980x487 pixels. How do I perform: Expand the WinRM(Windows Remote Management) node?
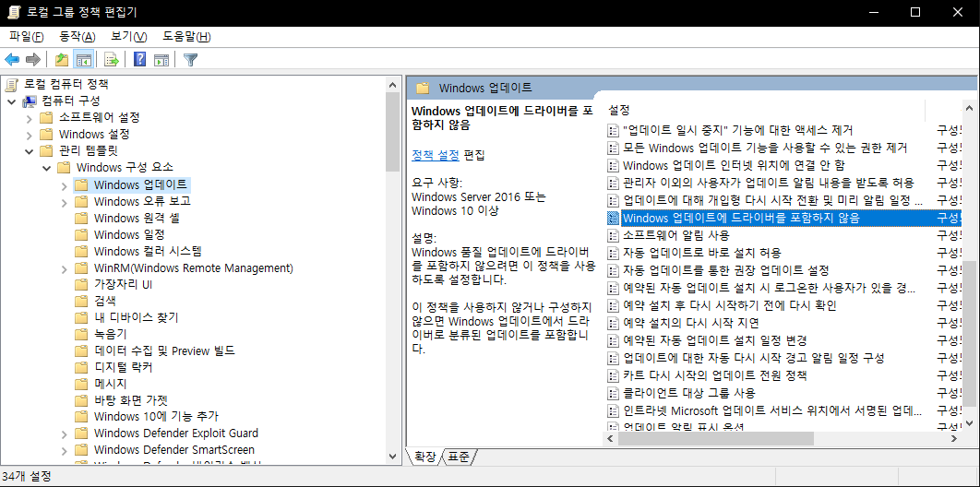pyautogui.click(x=64, y=267)
